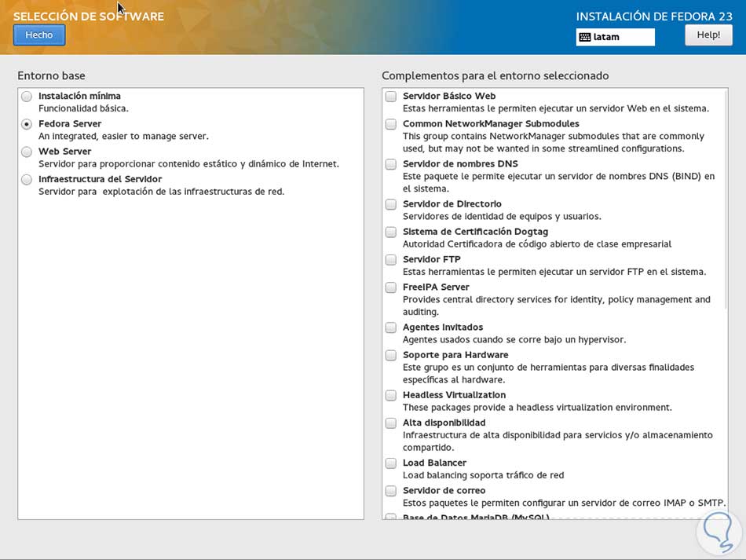This screenshot has height=560, width=746.
Task: Click the Hecho button
Action: [39, 35]
